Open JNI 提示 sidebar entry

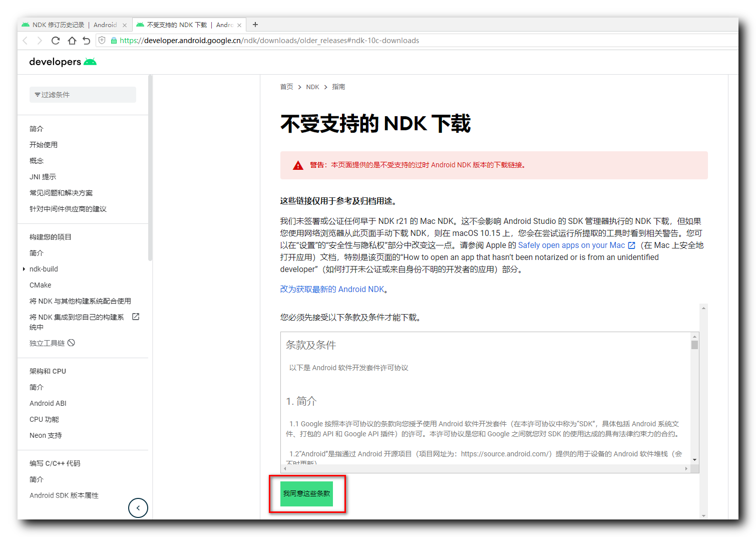[x=43, y=177]
